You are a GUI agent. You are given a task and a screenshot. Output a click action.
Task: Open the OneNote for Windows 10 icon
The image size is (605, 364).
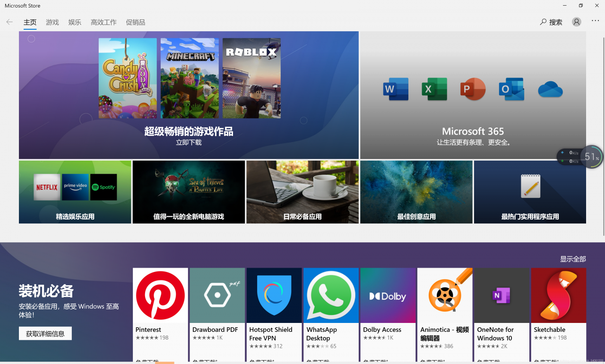click(501, 296)
